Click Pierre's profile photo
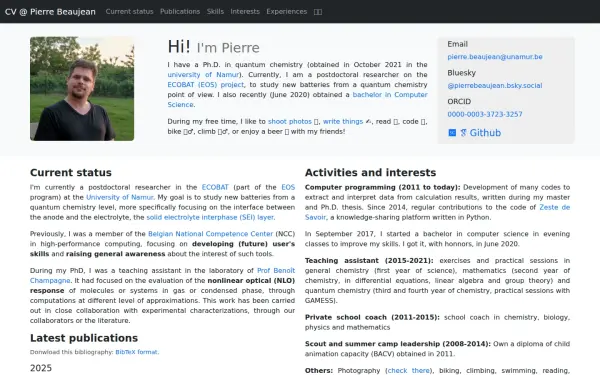 pos(82,89)
